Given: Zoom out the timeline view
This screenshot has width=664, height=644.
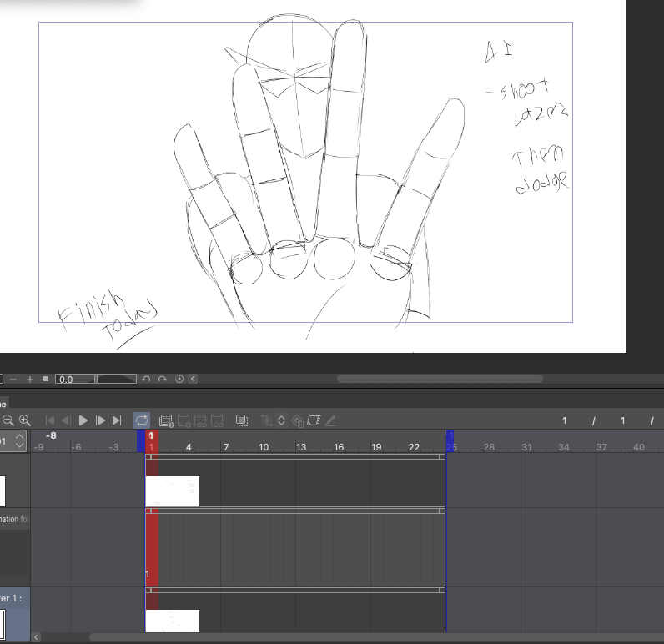Looking at the screenshot, I should click(8, 420).
